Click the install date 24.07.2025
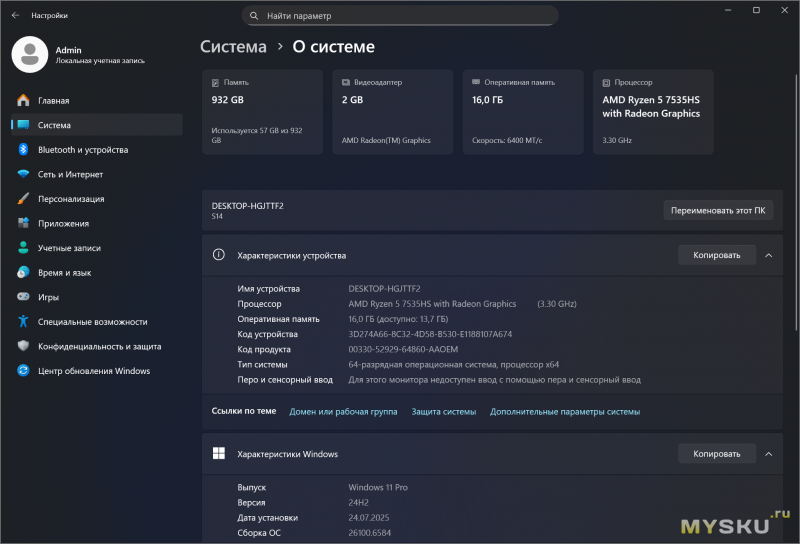Image resolution: width=800 pixels, height=544 pixels. 368,517
